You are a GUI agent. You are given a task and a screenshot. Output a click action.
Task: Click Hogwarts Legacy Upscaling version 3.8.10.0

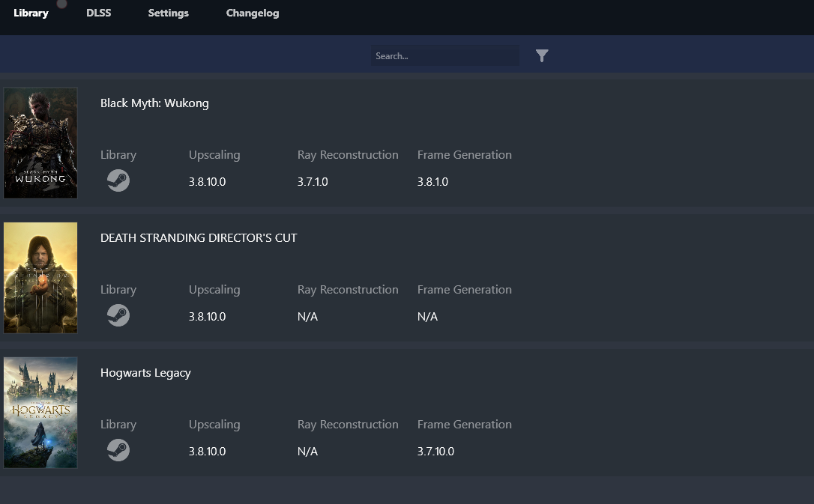click(207, 451)
